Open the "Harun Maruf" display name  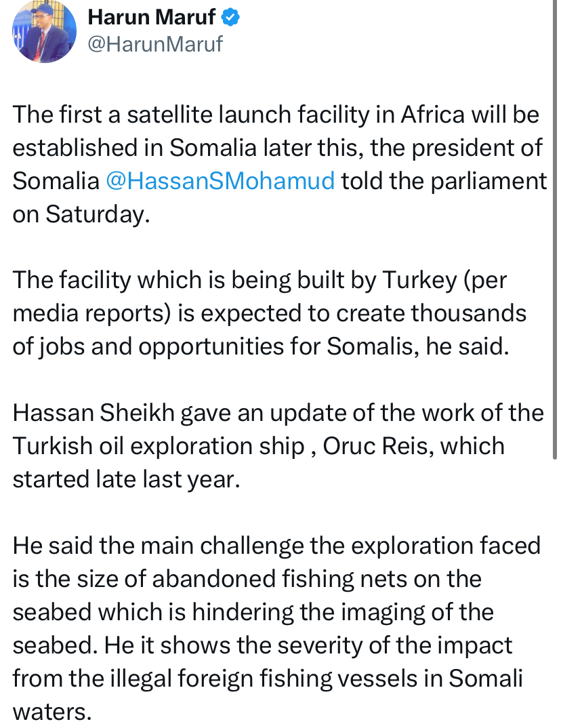(151, 18)
